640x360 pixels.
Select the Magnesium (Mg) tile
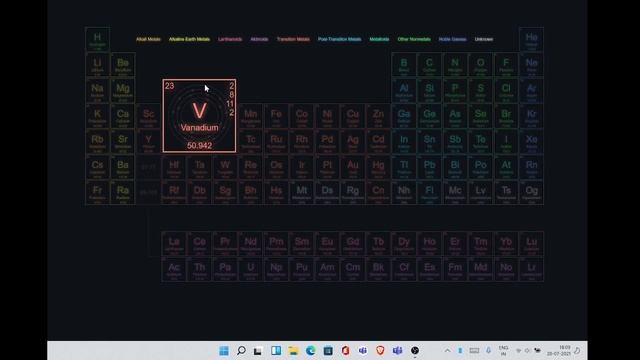coord(123,91)
